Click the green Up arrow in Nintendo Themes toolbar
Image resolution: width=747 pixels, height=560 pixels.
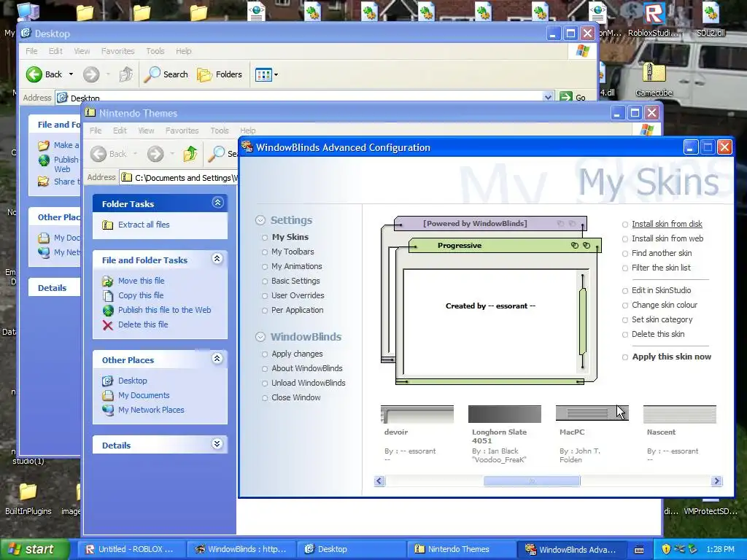pyautogui.click(x=190, y=154)
